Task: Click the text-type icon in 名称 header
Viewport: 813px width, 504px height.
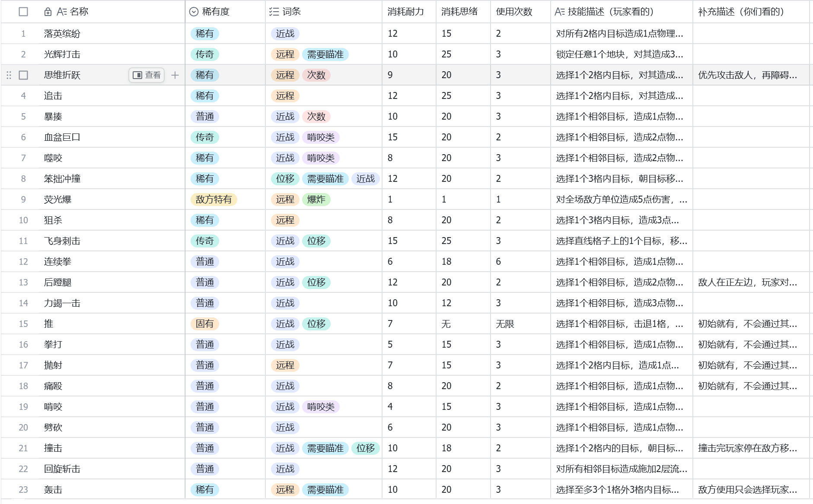Action: click(x=62, y=12)
